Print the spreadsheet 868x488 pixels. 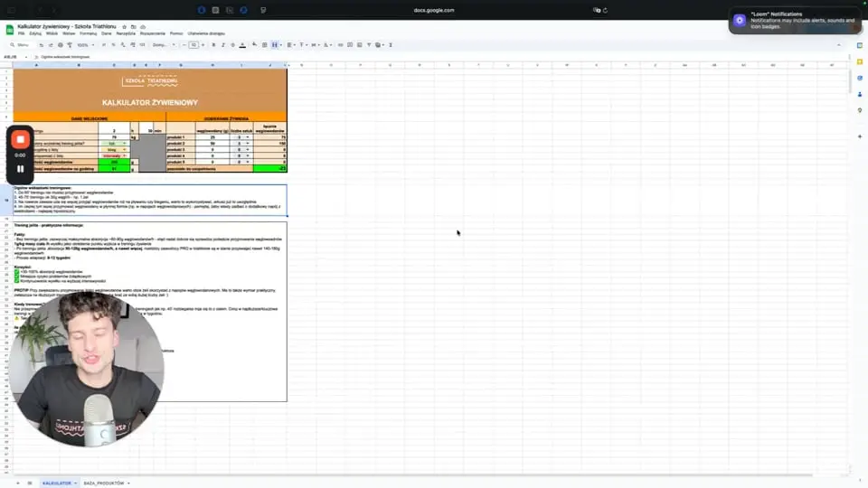(61, 45)
